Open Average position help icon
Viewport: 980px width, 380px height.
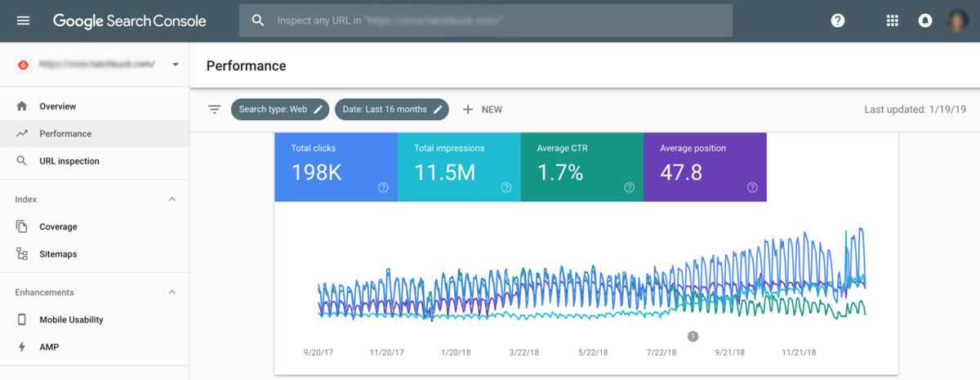(x=752, y=187)
